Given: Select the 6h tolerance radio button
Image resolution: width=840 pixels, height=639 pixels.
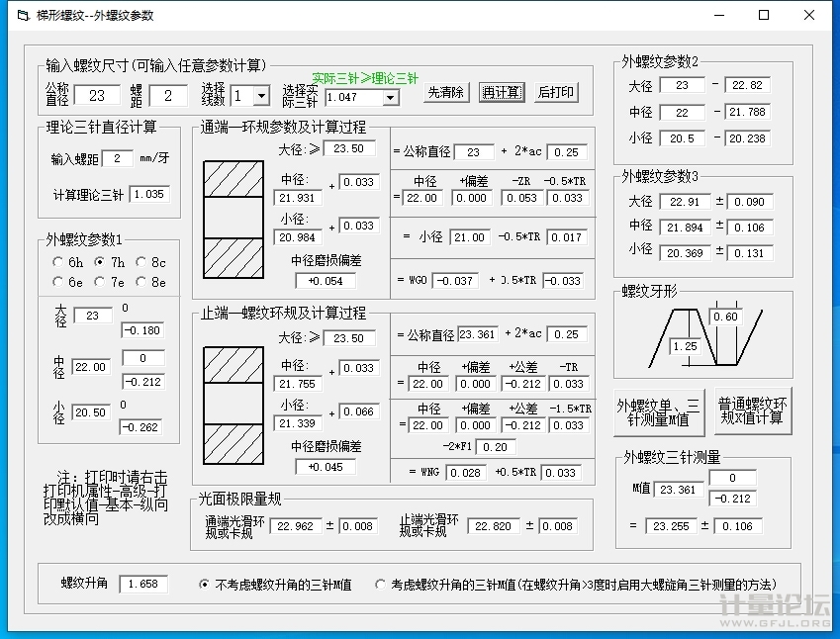Looking at the screenshot, I should tap(57, 263).
